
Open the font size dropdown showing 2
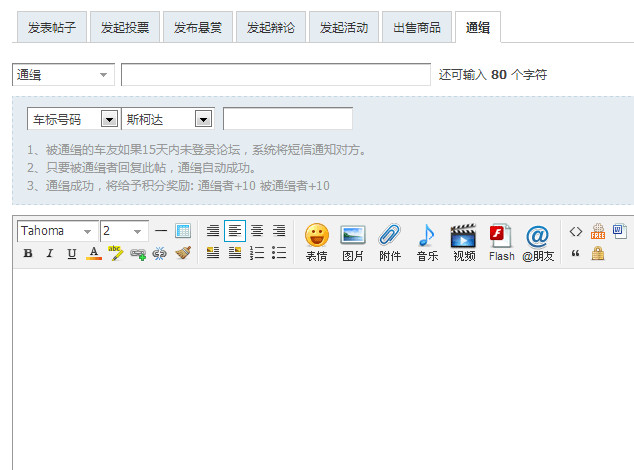(x=125, y=231)
